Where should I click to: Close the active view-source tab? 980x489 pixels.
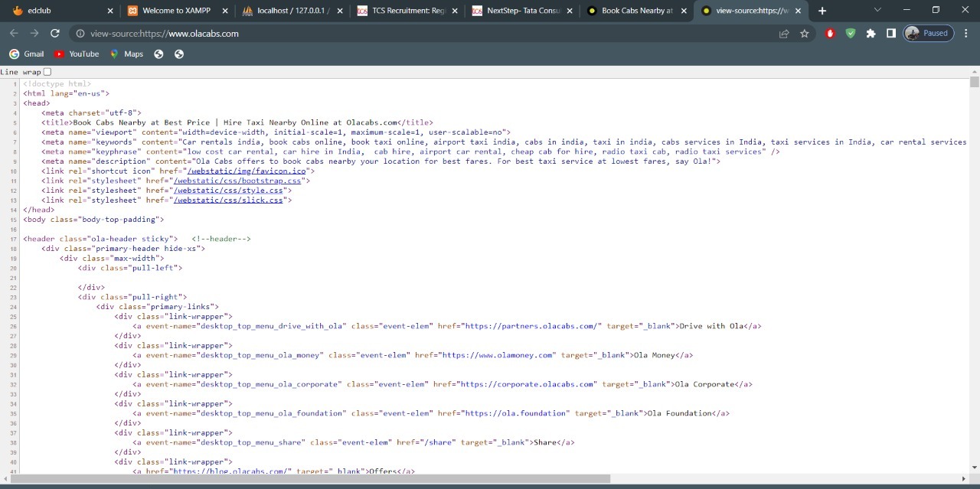(x=798, y=11)
